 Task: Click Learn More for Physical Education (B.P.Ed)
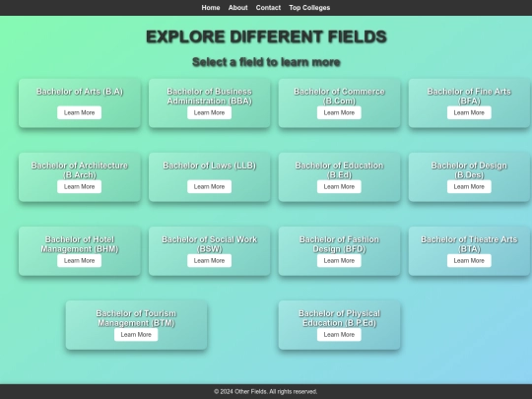click(339, 335)
